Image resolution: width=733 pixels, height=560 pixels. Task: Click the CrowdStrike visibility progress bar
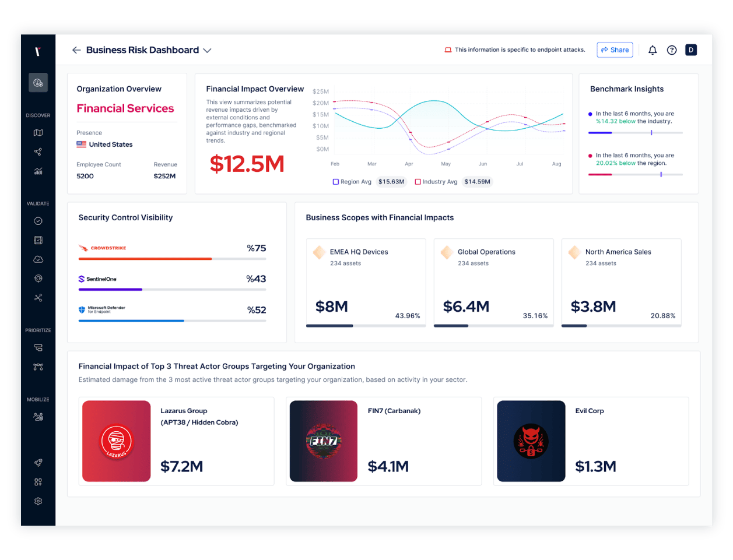click(x=172, y=259)
